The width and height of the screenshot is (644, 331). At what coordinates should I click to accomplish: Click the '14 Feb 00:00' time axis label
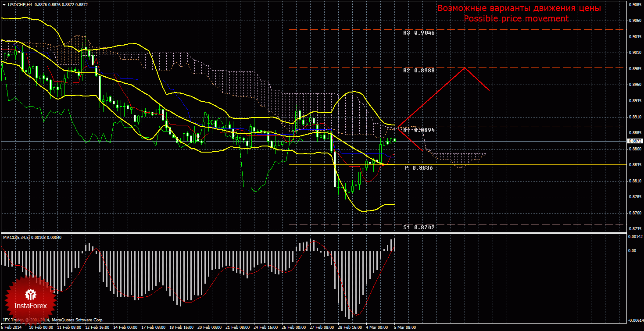(125, 327)
